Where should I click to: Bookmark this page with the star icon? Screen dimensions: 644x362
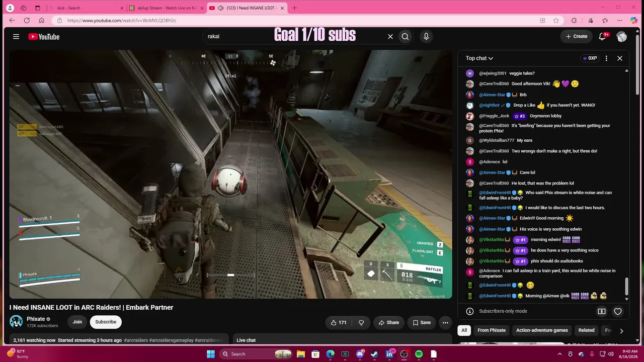pyautogui.click(x=556, y=20)
